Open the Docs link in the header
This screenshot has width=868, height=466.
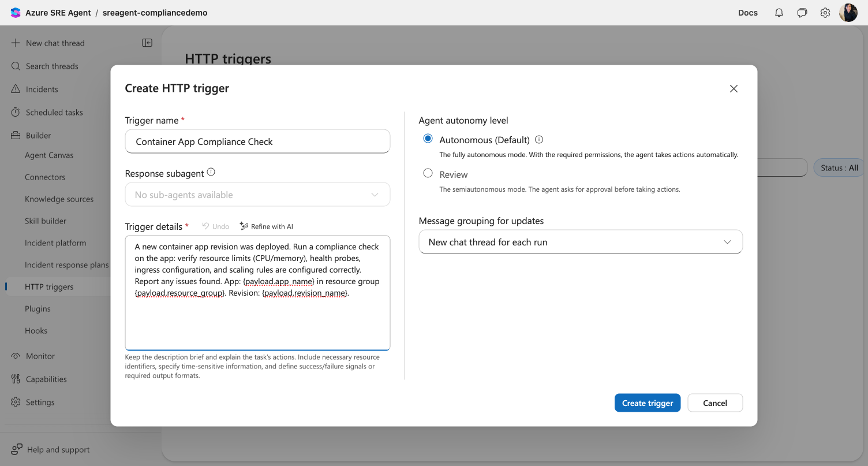[x=748, y=13]
